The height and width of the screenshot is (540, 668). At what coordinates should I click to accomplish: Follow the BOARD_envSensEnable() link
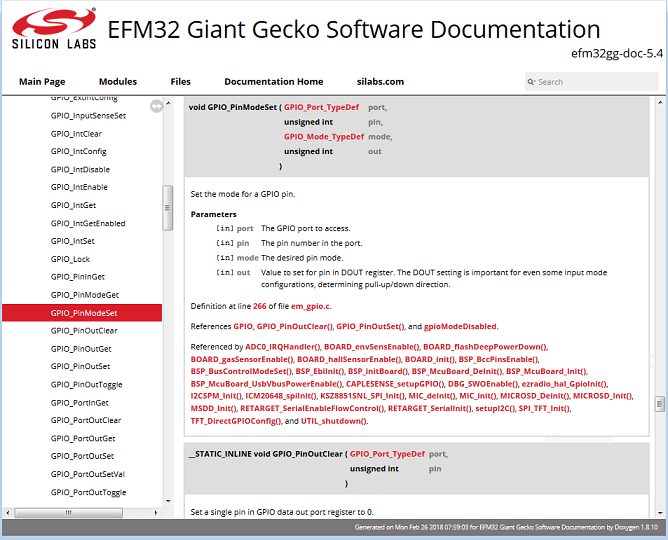[372, 347]
